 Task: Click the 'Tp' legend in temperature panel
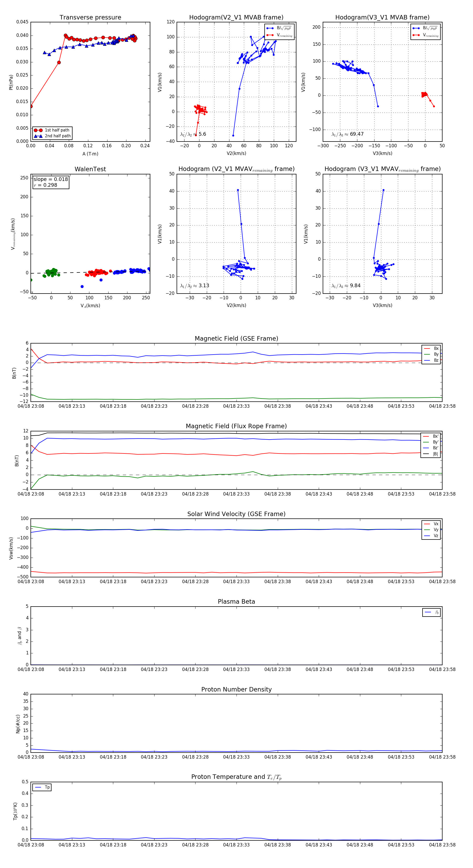[x=42, y=787]
